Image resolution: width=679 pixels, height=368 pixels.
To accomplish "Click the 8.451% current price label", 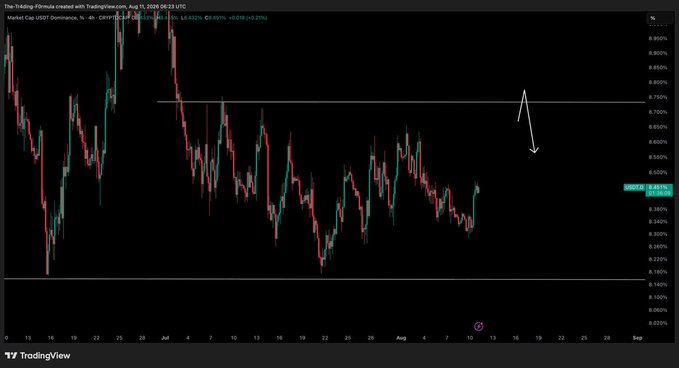I will 659,187.
